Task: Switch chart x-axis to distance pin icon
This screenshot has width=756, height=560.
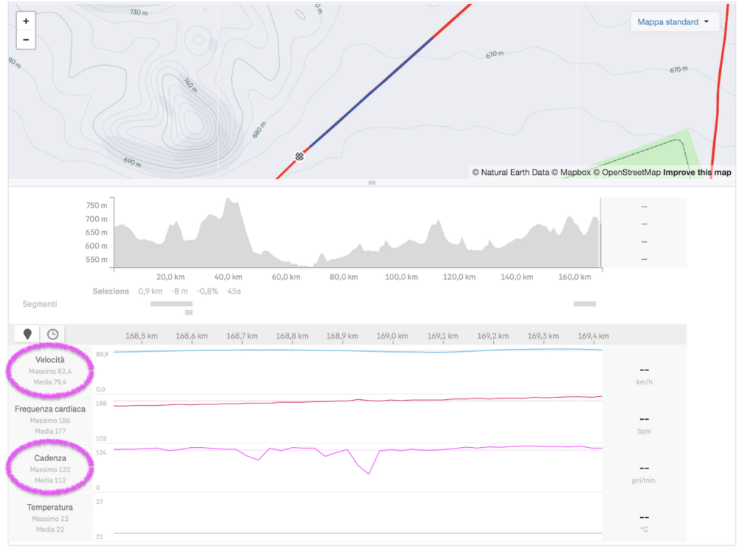Action: pyautogui.click(x=28, y=334)
